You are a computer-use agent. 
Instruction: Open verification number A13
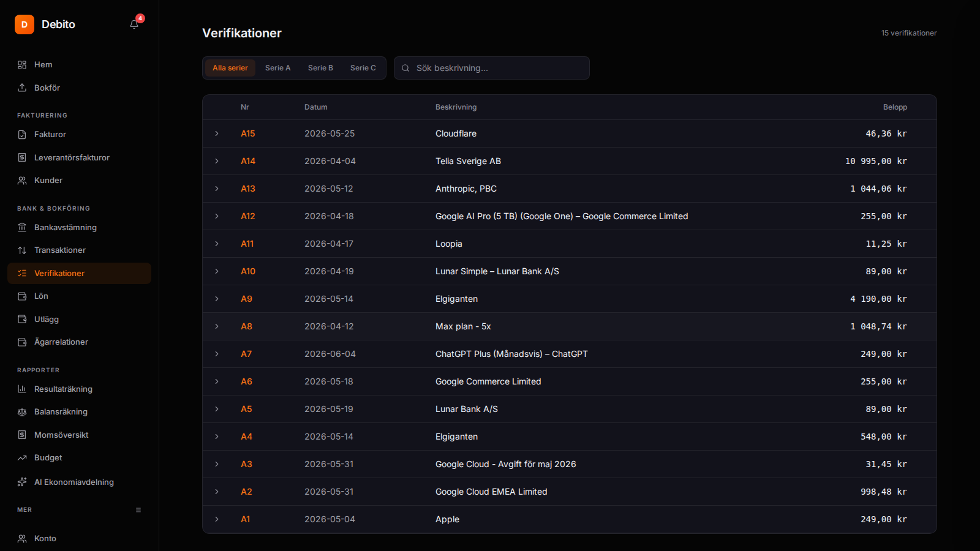coord(248,189)
